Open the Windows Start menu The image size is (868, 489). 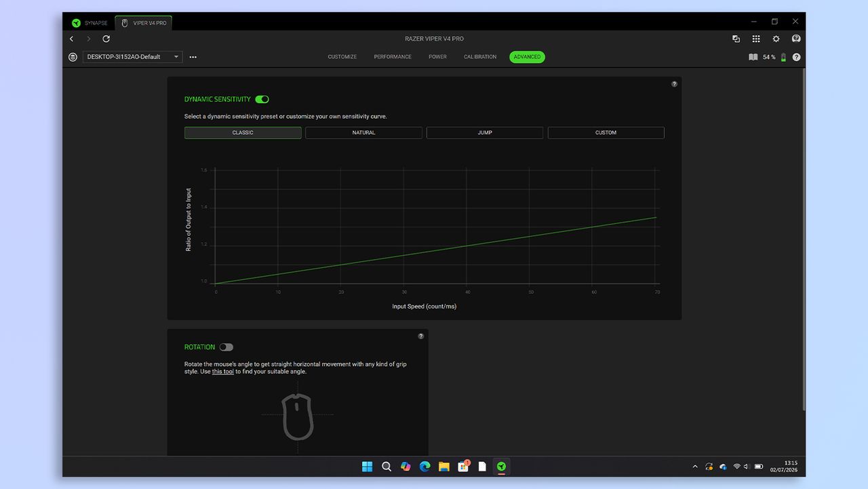367,467
